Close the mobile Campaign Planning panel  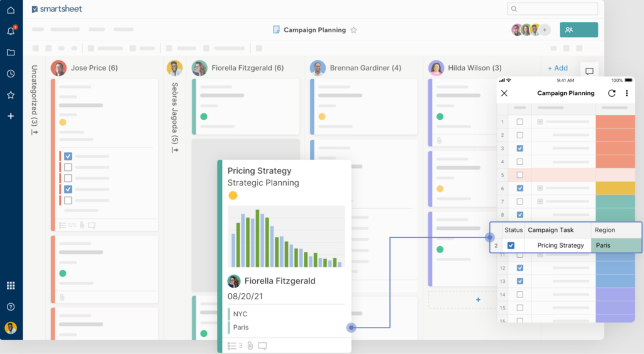pyautogui.click(x=504, y=93)
